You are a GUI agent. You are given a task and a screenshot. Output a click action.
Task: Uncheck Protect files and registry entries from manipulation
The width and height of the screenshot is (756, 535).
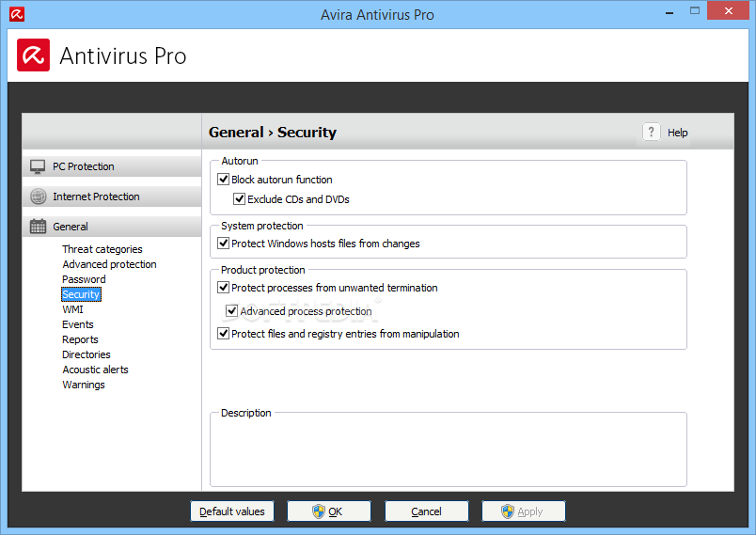click(223, 334)
